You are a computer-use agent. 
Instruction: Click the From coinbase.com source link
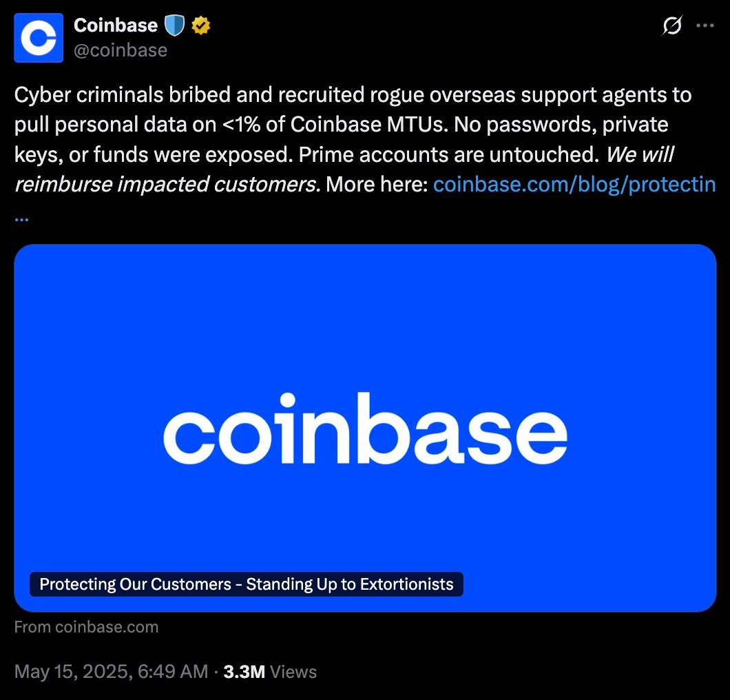click(x=86, y=627)
